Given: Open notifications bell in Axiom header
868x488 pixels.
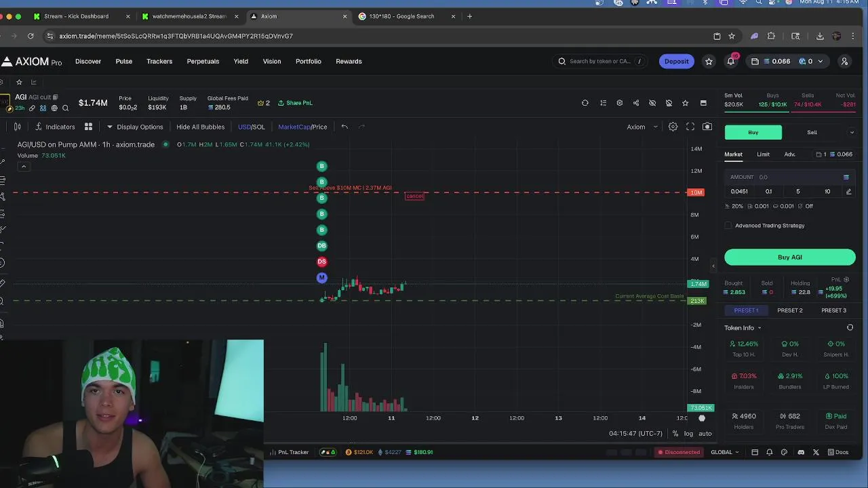Looking at the screenshot, I should click(x=731, y=61).
